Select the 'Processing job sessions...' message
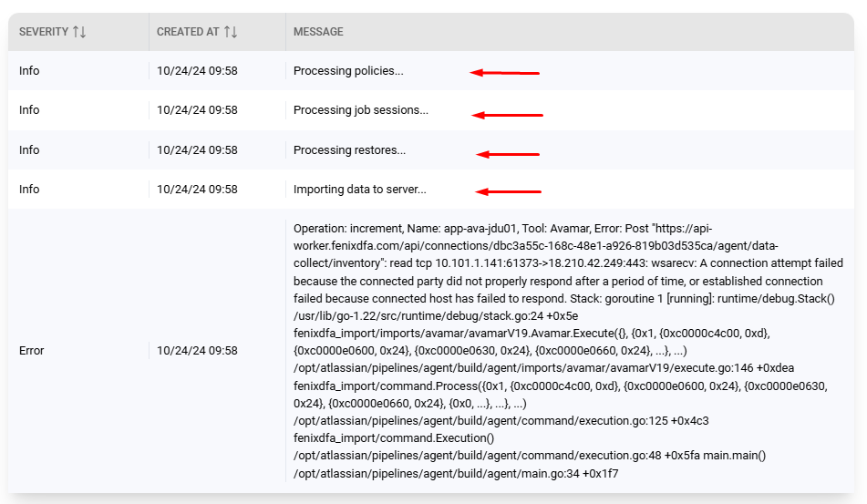This screenshot has height=504, width=867. coord(360,110)
